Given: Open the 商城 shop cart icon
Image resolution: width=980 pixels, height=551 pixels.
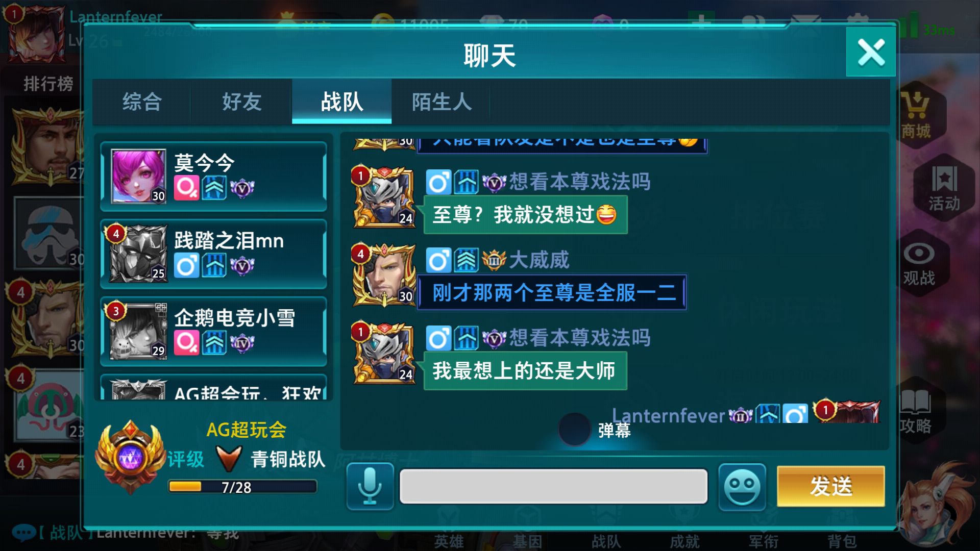Looking at the screenshot, I should click(x=916, y=115).
